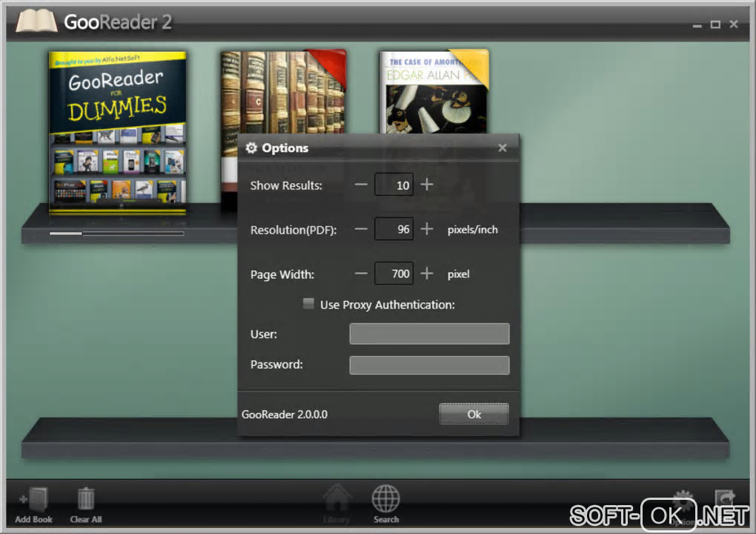Click the Resolution(PDF) value field

pyautogui.click(x=394, y=229)
